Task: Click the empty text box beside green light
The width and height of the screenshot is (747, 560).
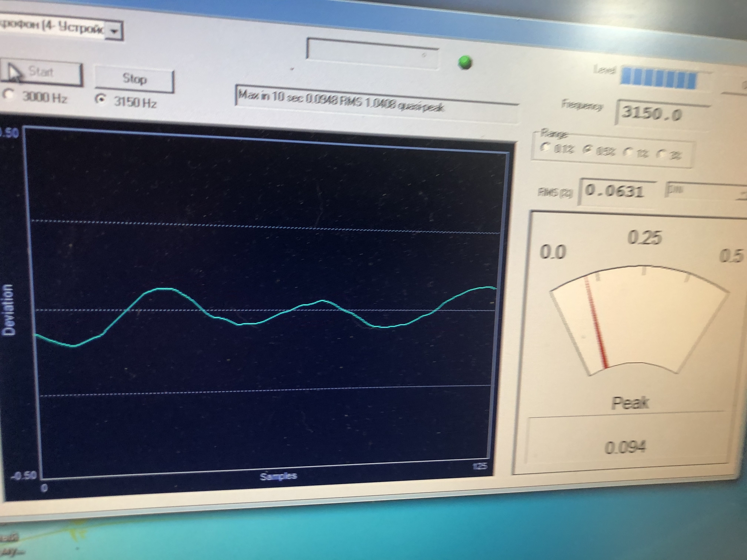Action: click(373, 54)
